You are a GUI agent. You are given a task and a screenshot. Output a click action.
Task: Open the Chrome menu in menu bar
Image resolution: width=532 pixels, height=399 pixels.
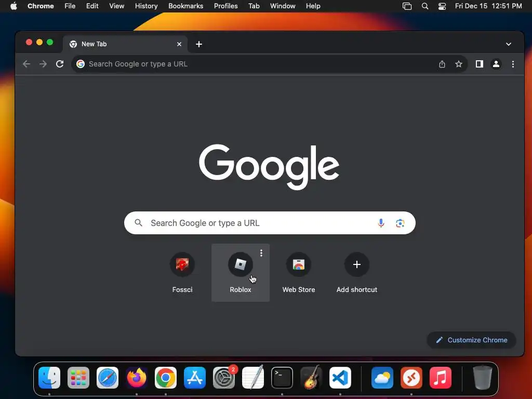(x=41, y=6)
